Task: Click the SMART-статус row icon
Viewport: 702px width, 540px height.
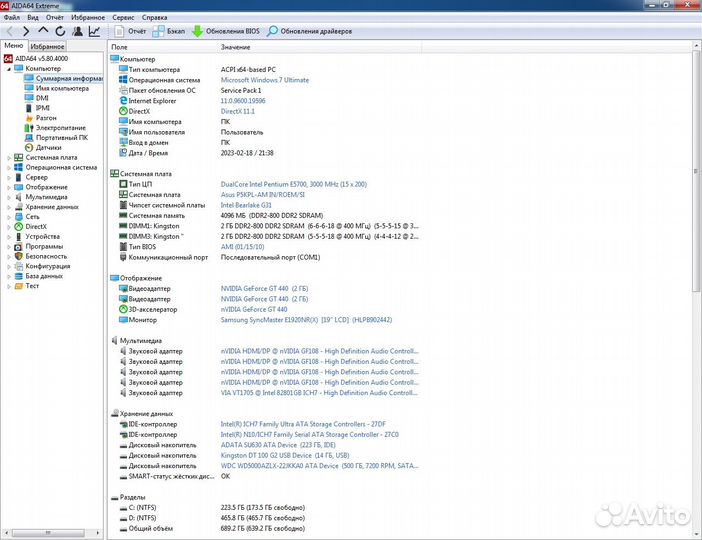Action: coord(123,477)
